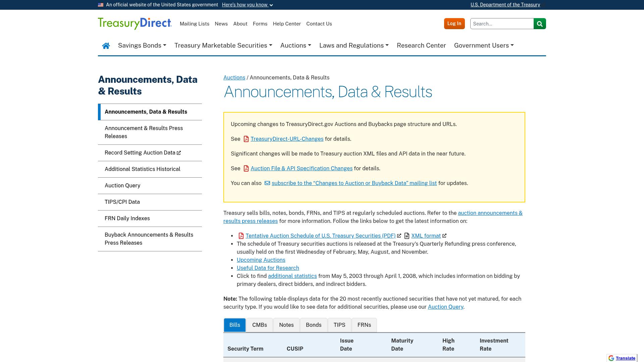Click the orange Log In button
Image resolution: width=644 pixels, height=362 pixels.
(454, 24)
